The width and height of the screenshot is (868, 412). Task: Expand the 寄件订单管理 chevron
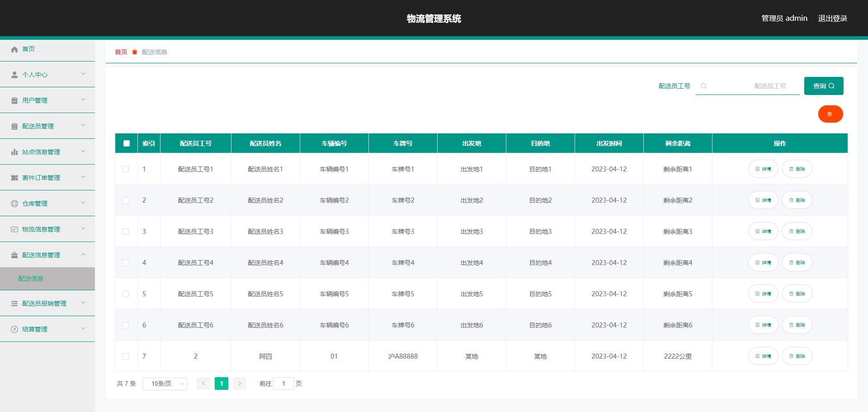pos(83,177)
